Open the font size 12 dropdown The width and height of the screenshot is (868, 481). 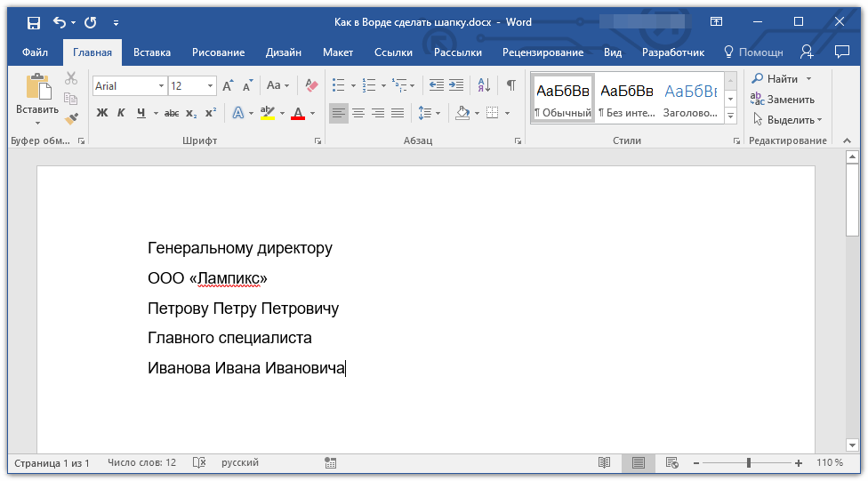tap(210, 85)
